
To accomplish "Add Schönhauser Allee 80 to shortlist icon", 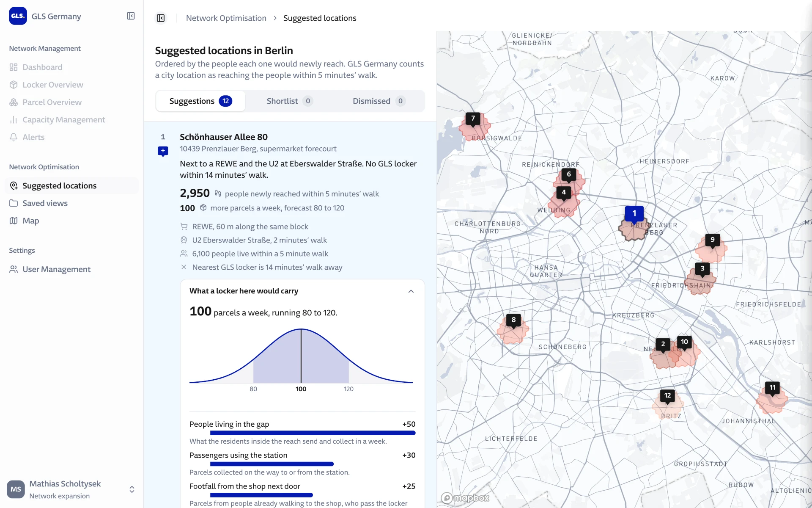I will point(163,151).
